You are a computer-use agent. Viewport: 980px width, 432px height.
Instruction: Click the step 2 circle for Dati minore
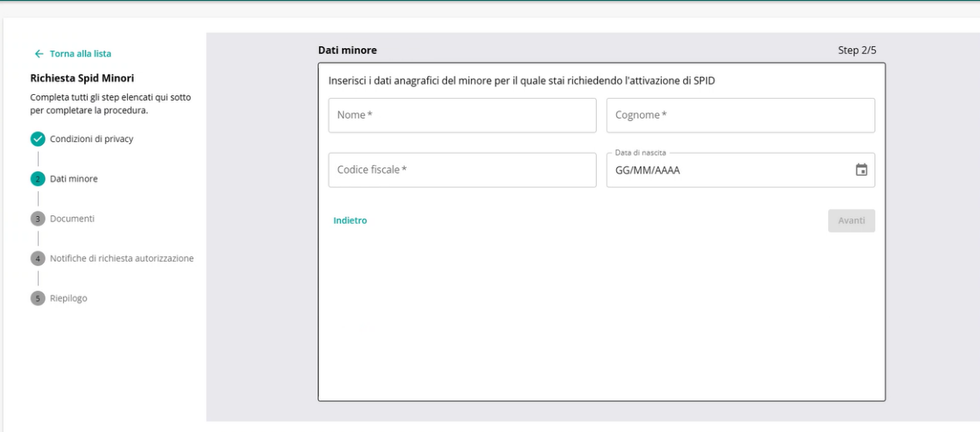(x=38, y=179)
